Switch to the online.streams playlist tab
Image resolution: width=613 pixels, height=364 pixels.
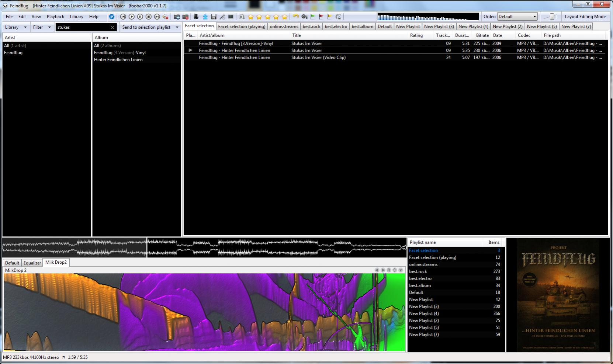pos(284,27)
